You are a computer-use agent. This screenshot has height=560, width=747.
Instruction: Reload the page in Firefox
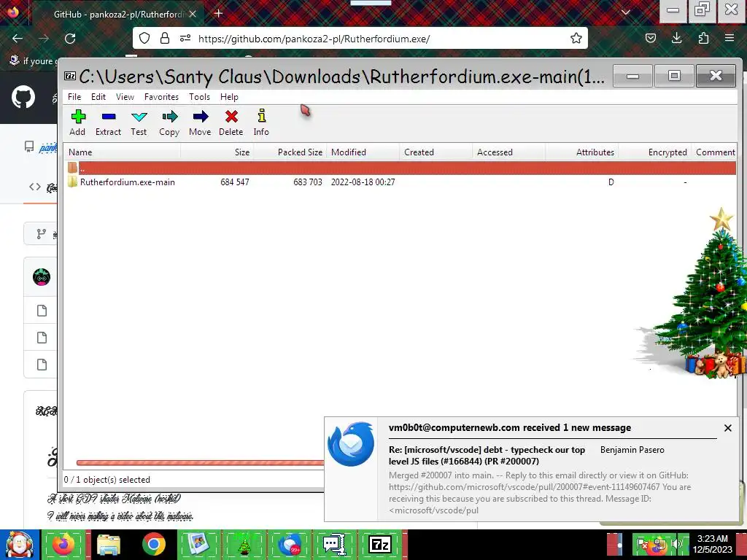tap(70, 39)
